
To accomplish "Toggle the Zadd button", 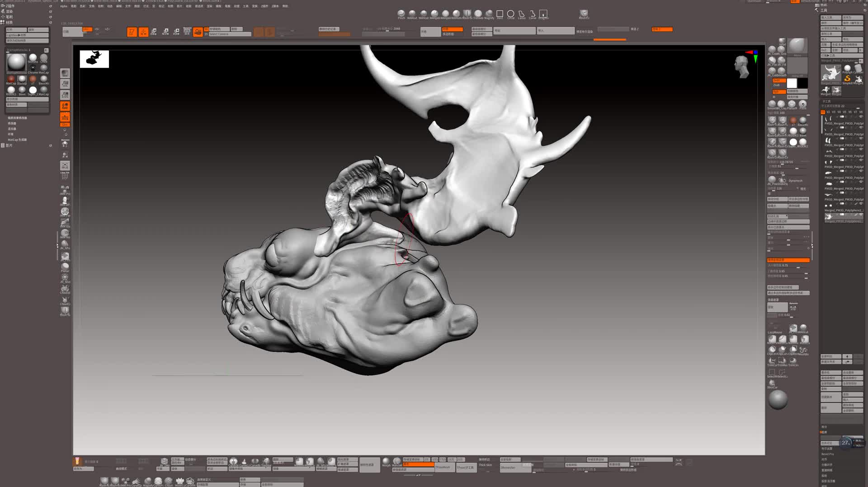I will click(x=778, y=80).
